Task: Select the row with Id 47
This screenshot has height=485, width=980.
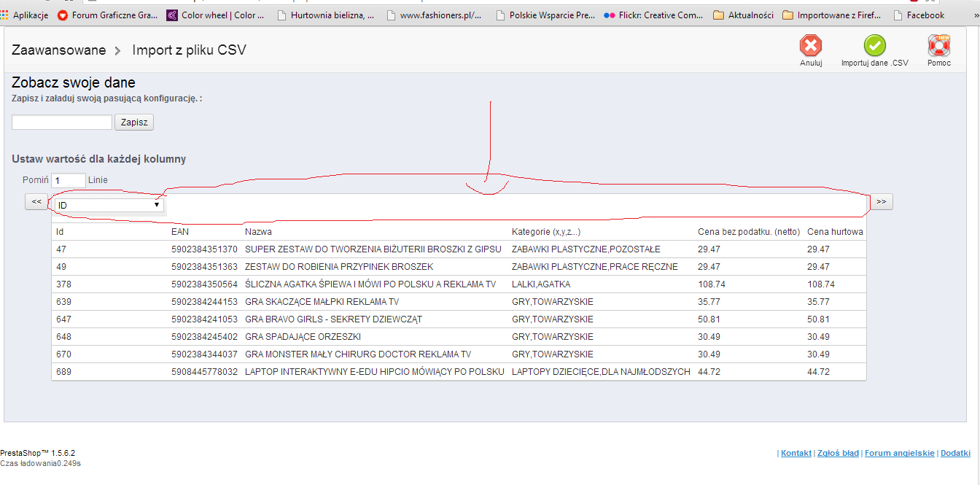Action: [459, 249]
